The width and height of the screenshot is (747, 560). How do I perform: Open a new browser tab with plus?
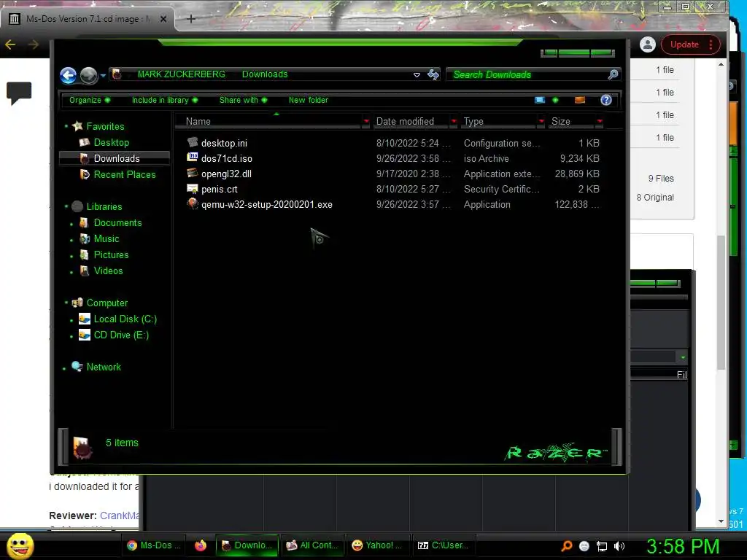[x=191, y=19]
